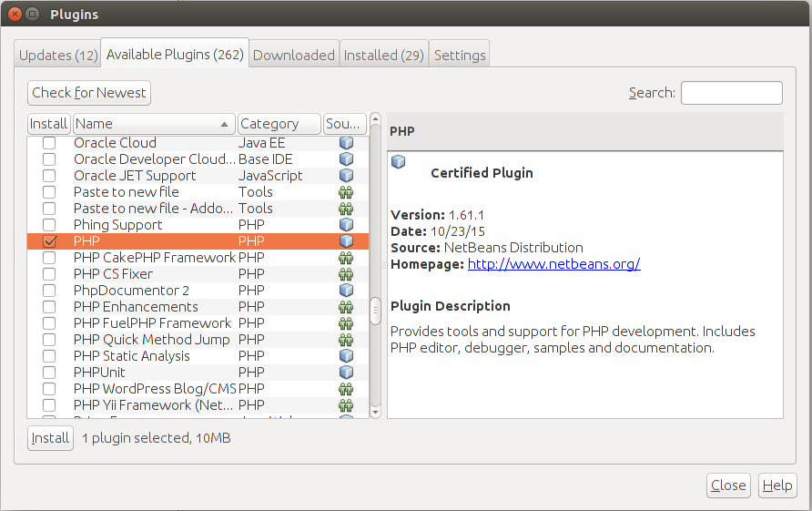The width and height of the screenshot is (812, 511).
Task: Click the Install column header
Action: pyautogui.click(x=48, y=124)
